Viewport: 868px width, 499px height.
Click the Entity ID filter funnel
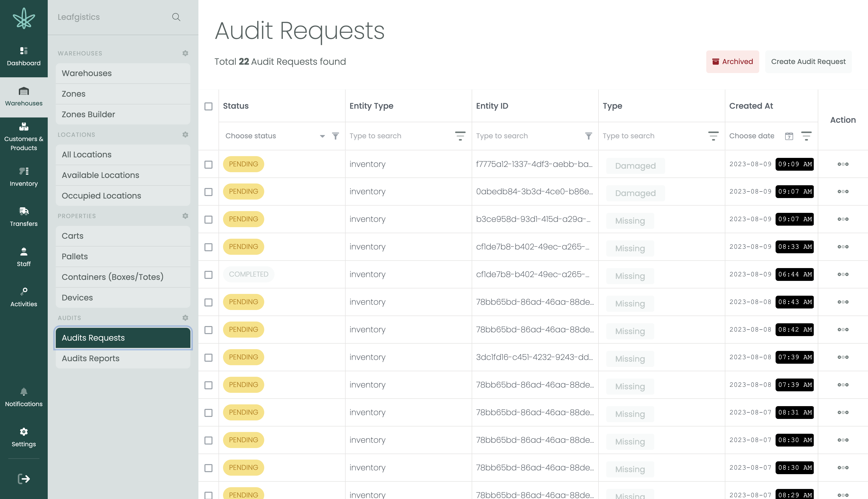click(x=589, y=136)
